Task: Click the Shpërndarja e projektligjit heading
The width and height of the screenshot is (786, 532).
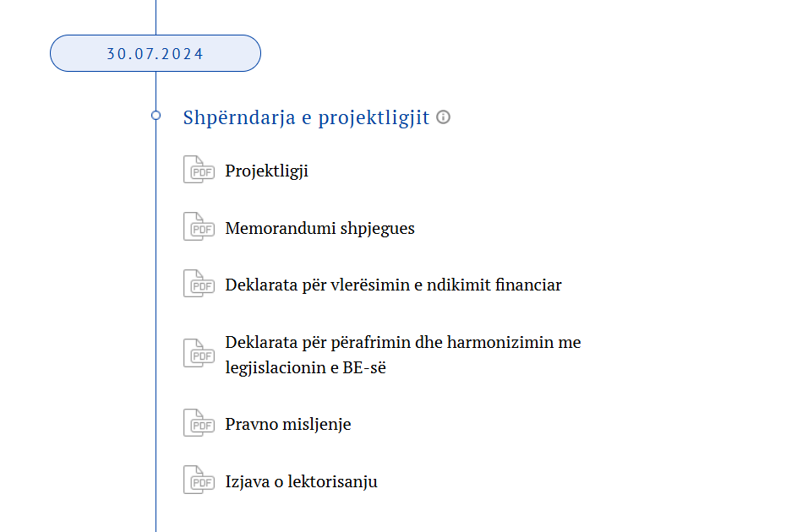Action: pyautogui.click(x=306, y=117)
